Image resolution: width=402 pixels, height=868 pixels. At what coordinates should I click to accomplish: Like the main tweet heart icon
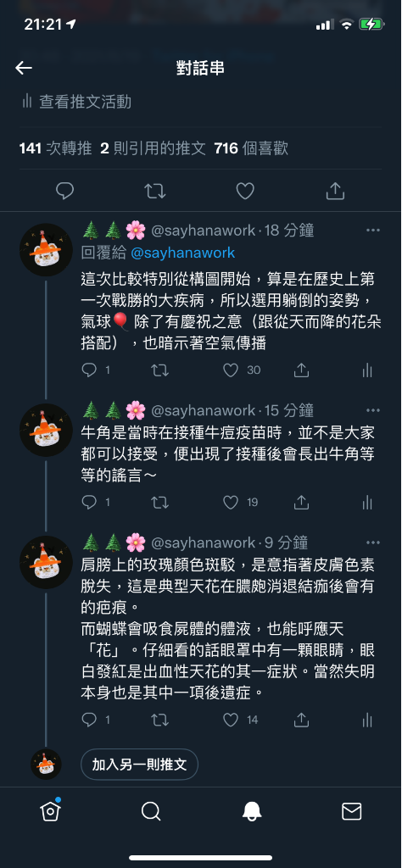point(245,191)
